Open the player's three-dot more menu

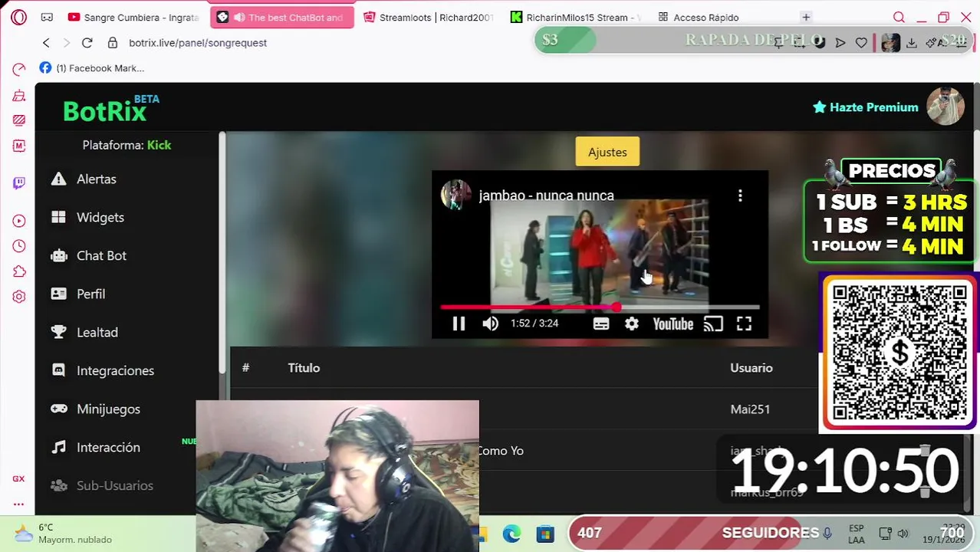click(x=740, y=196)
